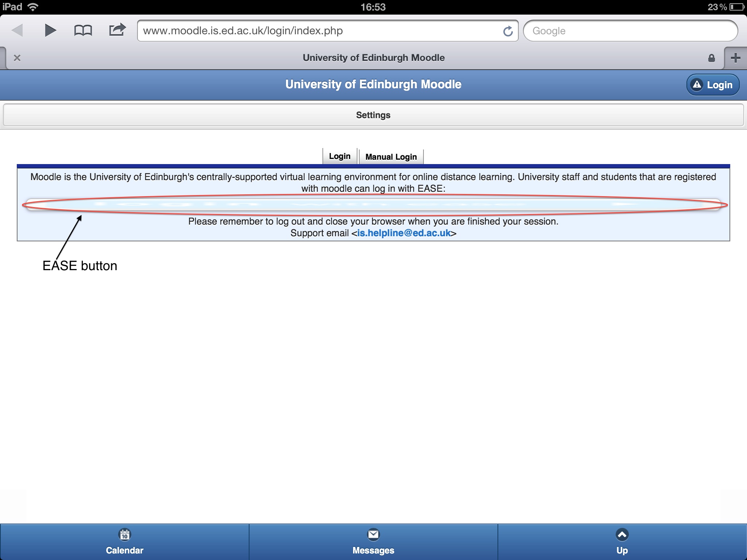The width and height of the screenshot is (747, 560).
Task: Click the EASE button to login
Action: coord(373,205)
